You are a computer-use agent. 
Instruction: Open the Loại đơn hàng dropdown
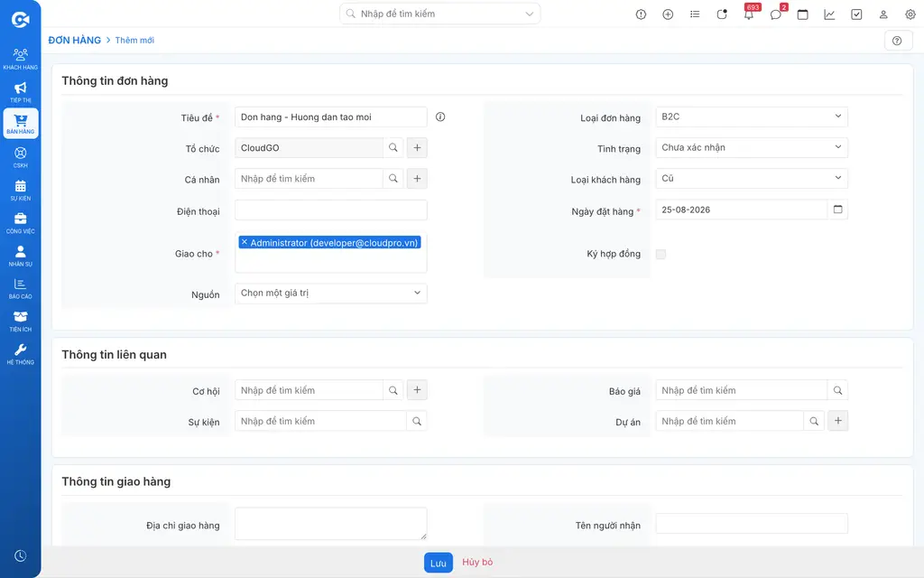(752, 117)
